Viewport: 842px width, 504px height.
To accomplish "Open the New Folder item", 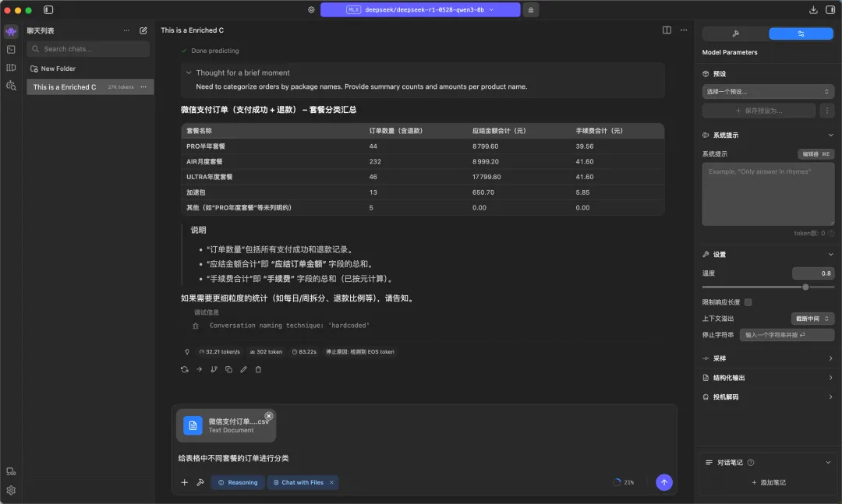I will coord(53,69).
